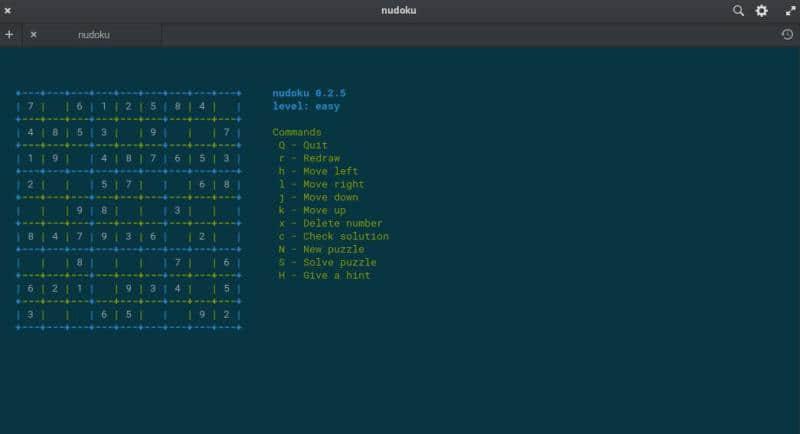Viewport: 800px width, 434px height.
Task: Click the 'Q - Quit' command line
Action: 302,145
